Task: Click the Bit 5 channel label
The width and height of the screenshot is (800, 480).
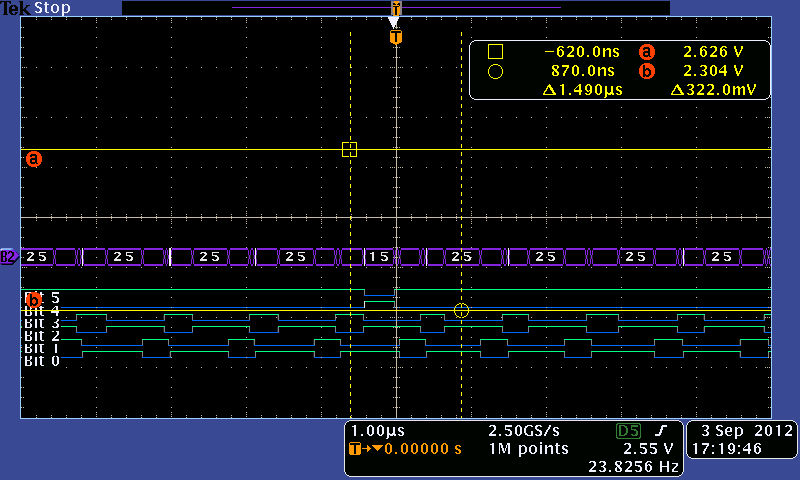Action: 42,297
